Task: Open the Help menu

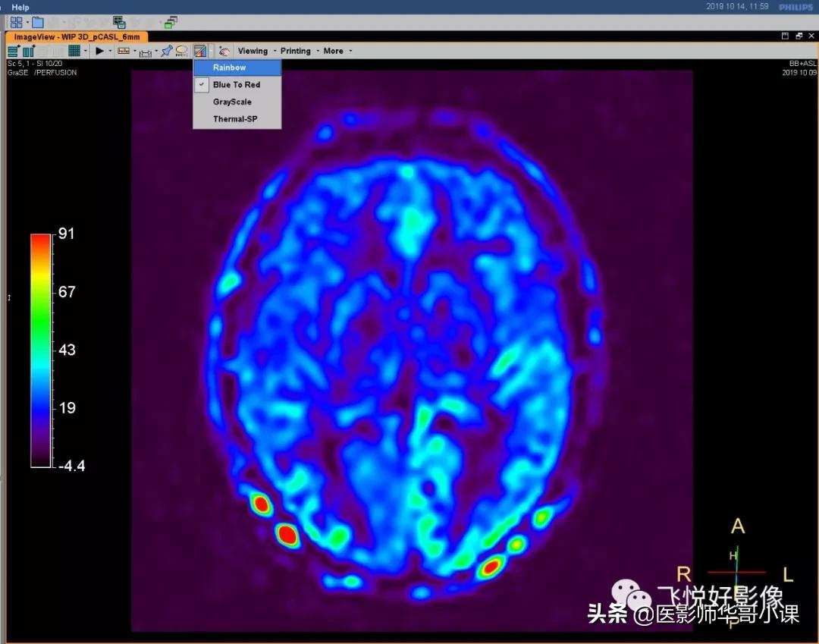Action: (20, 8)
